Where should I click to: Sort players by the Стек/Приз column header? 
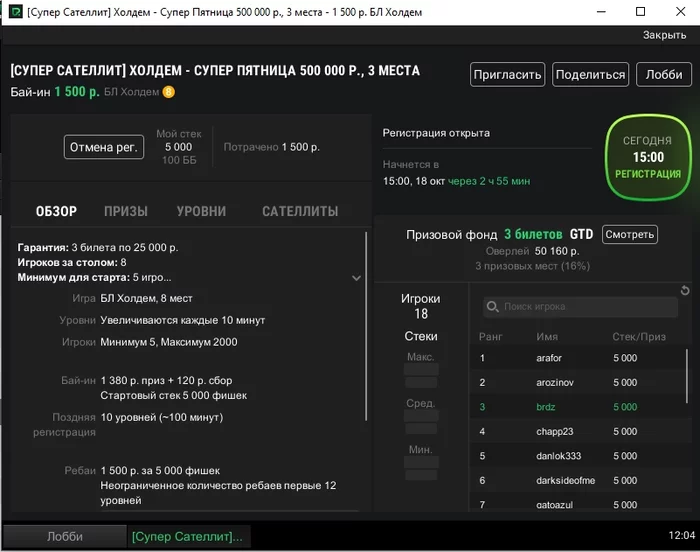[x=639, y=337]
